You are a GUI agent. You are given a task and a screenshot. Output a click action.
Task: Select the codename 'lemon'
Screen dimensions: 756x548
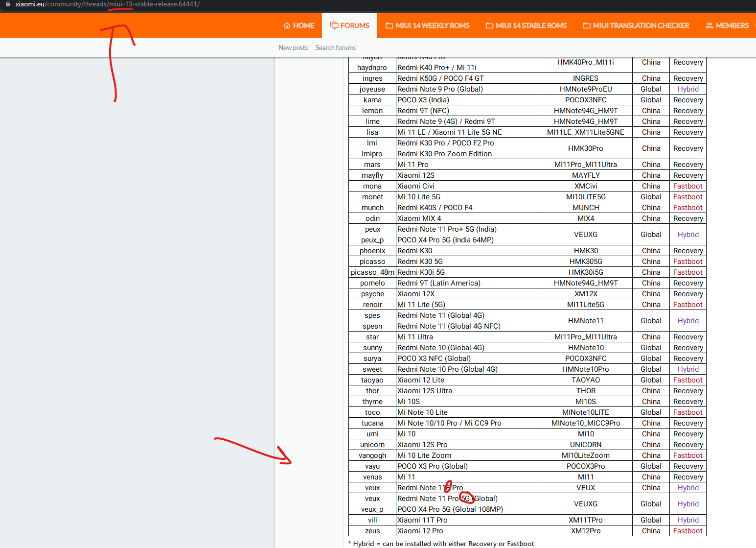372,111
